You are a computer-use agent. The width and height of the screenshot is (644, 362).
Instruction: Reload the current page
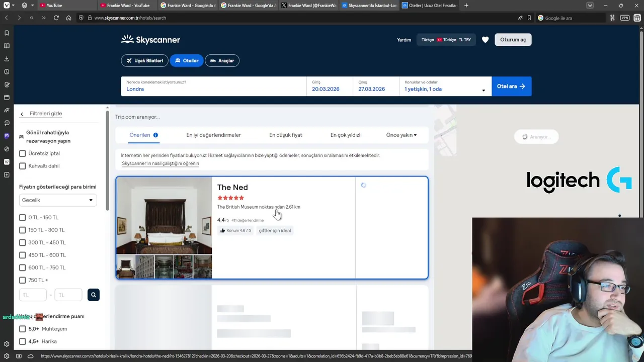pos(56,18)
